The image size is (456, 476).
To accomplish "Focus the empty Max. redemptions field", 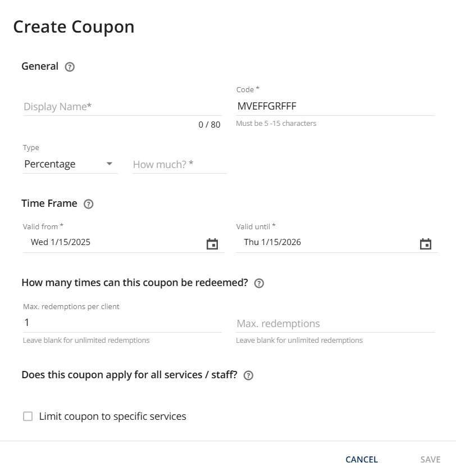I will (335, 324).
